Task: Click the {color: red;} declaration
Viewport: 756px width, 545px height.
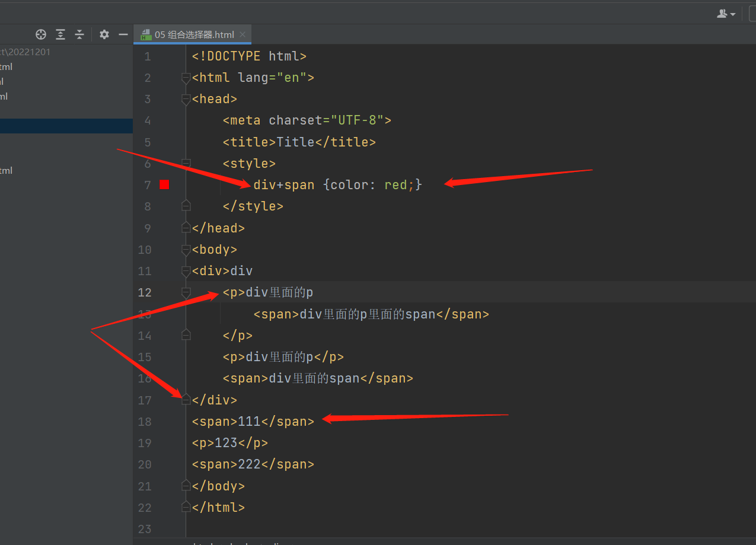Action: click(x=372, y=185)
